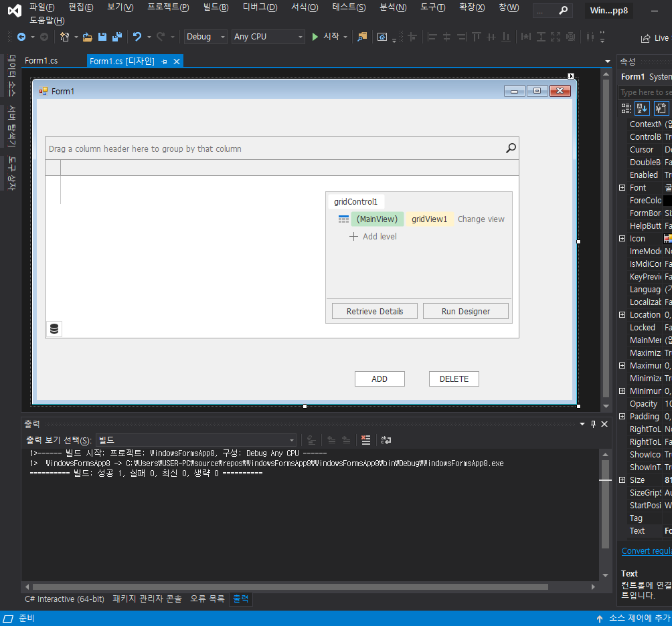672x626 pixels.
Task: Start debugging with the green play icon
Action: (x=315, y=37)
